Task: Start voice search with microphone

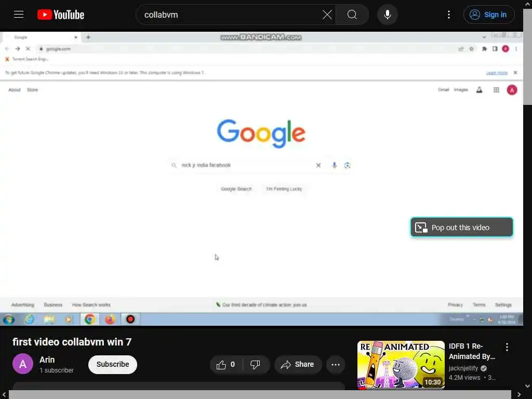Action: point(388,15)
